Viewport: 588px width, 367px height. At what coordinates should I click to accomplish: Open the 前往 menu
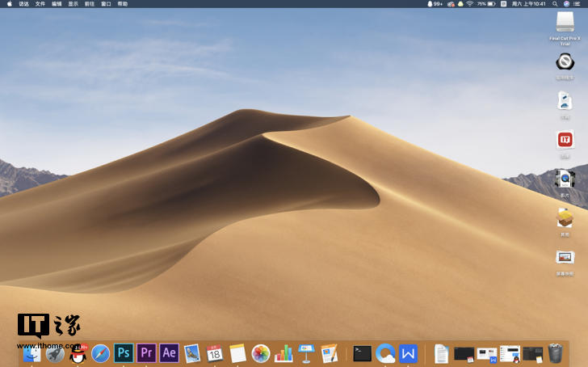(x=90, y=4)
